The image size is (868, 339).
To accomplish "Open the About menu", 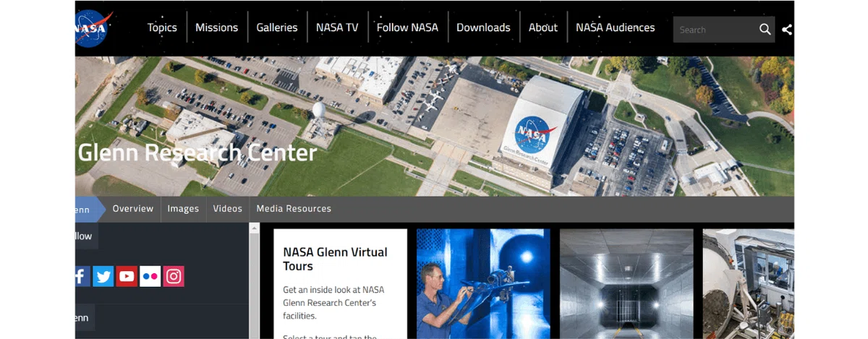I will pos(543,27).
